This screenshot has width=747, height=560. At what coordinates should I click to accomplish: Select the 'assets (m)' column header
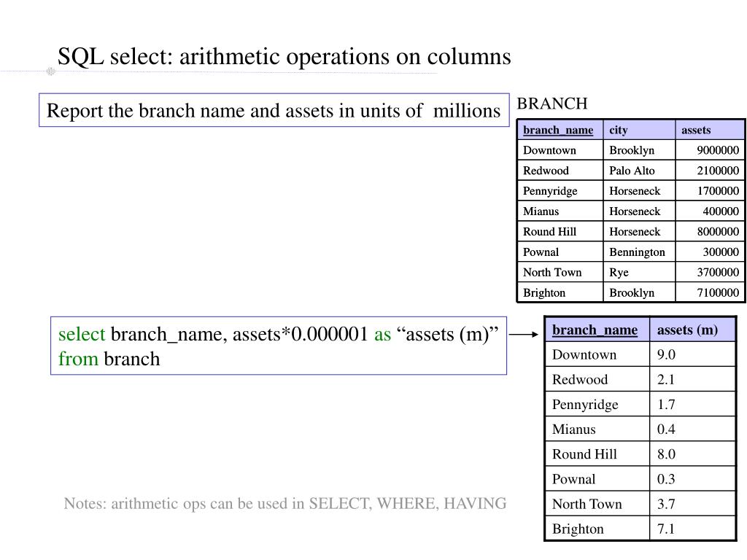pyautogui.click(x=687, y=330)
